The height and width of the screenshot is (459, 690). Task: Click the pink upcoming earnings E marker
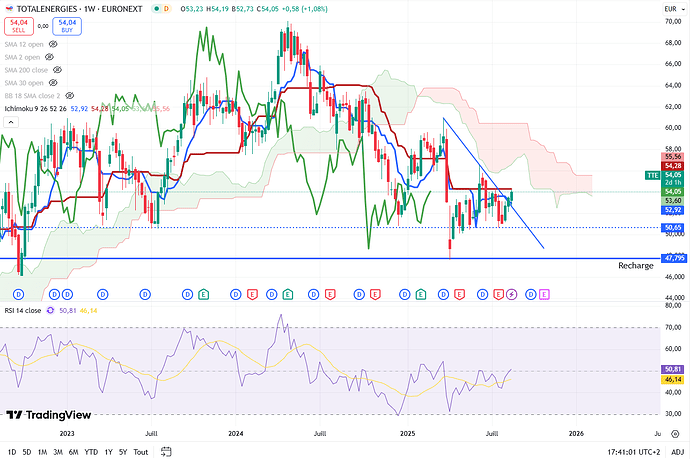tap(544, 294)
